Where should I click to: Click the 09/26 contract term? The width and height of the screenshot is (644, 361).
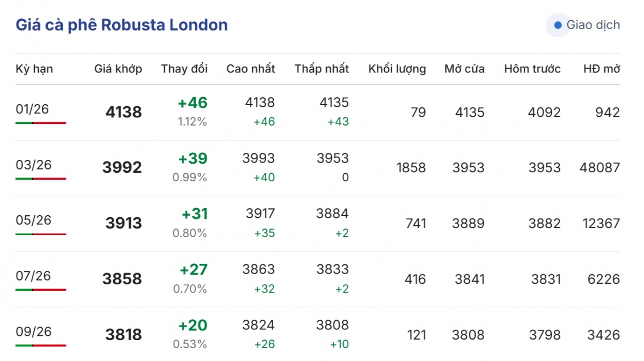[33, 331]
